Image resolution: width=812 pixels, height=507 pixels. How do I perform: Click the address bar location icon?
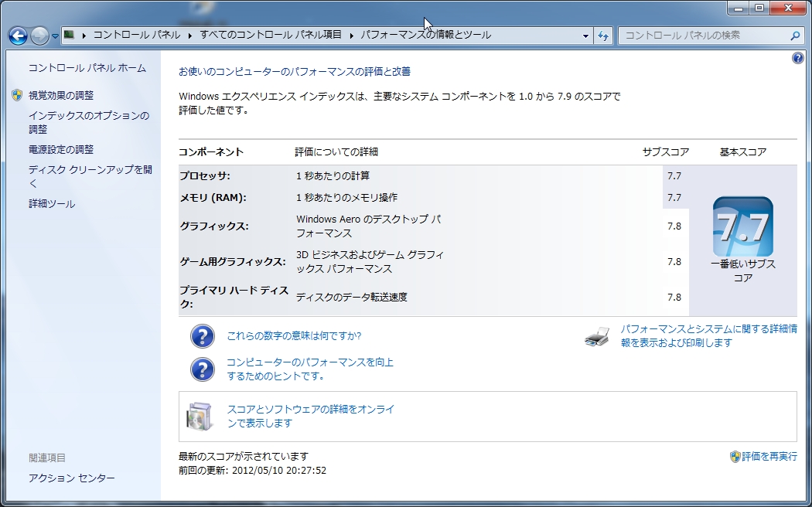(x=69, y=36)
